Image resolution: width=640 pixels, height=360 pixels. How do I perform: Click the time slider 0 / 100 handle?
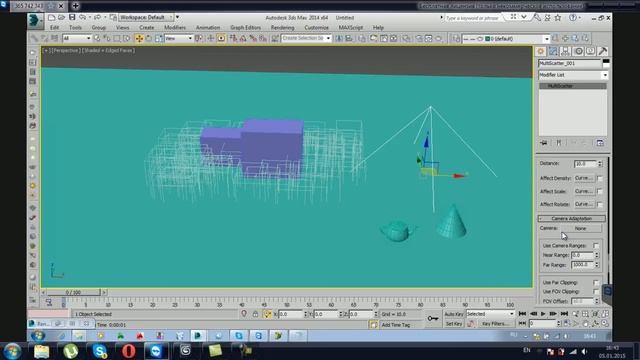tap(73, 292)
